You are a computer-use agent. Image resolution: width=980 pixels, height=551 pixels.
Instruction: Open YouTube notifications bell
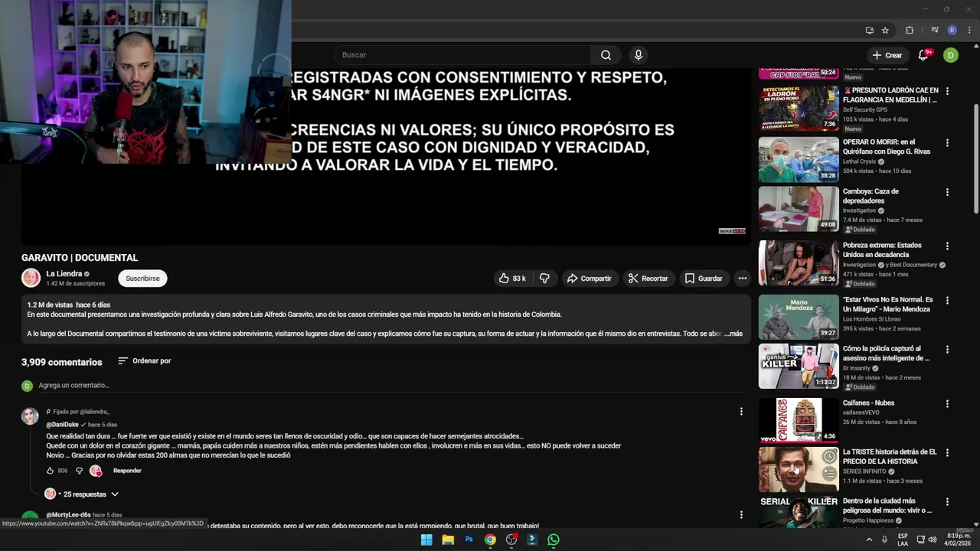point(923,55)
